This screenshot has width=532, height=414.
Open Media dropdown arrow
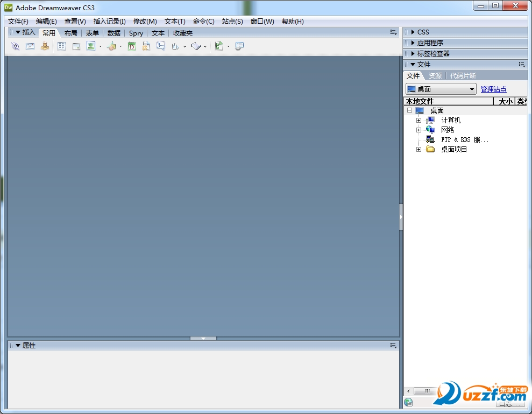(x=121, y=46)
